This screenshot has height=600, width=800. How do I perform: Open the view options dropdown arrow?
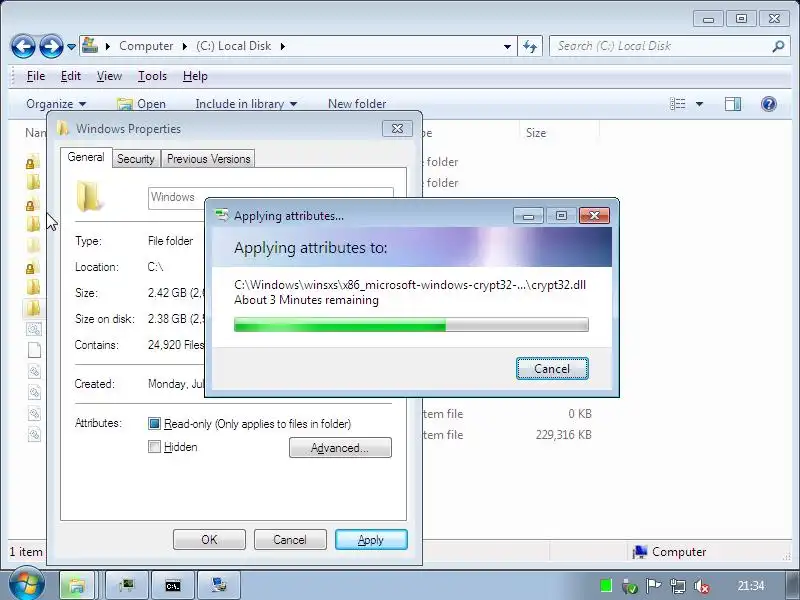click(x=699, y=104)
